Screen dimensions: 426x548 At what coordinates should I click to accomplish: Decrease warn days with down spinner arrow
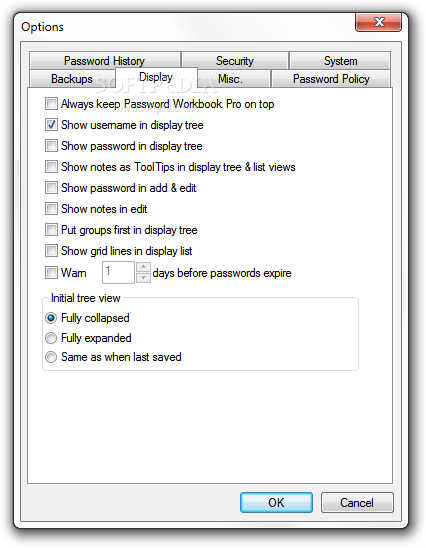[143, 278]
